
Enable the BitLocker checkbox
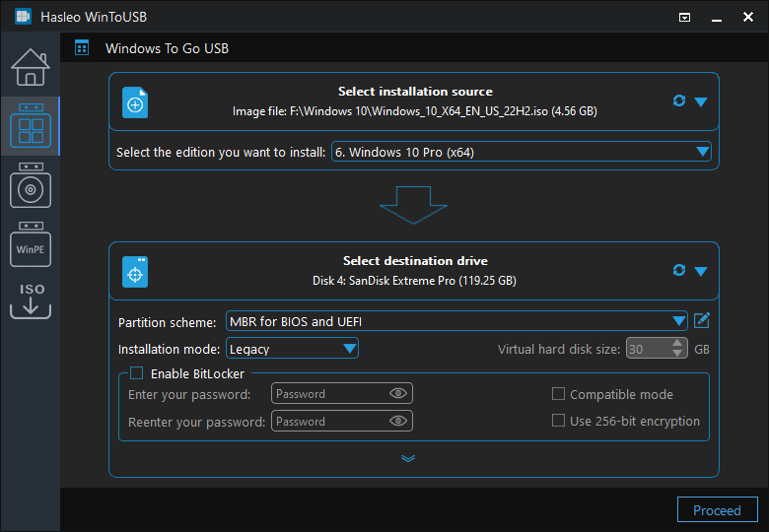point(137,373)
